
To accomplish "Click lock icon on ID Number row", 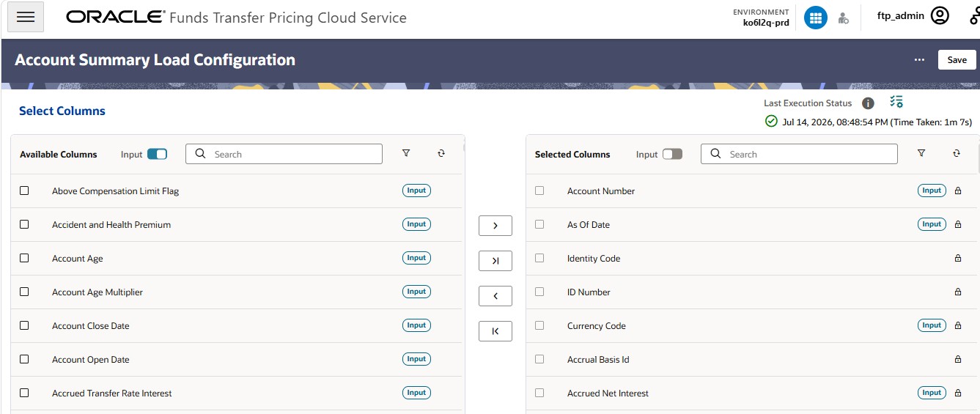I will click(957, 292).
